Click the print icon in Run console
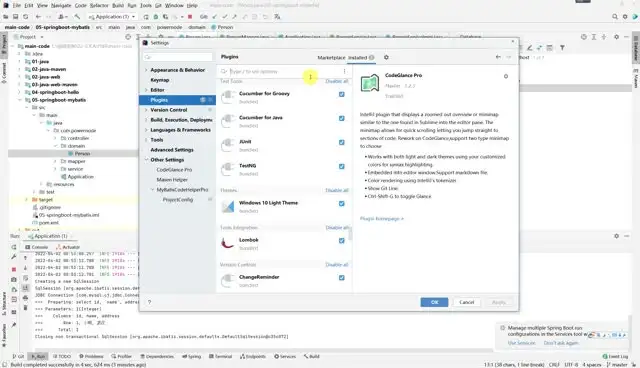The width and height of the screenshot is (640, 368). pos(25,298)
